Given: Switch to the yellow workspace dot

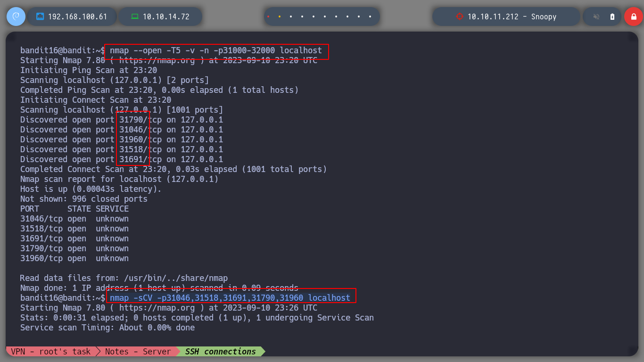Looking at the screenshot, I should [x=280, y=16].
